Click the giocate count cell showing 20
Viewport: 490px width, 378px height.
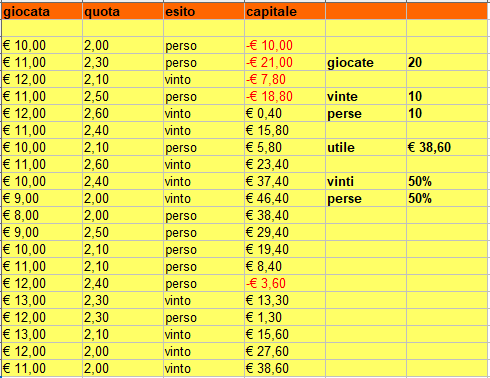click(447, 62)
